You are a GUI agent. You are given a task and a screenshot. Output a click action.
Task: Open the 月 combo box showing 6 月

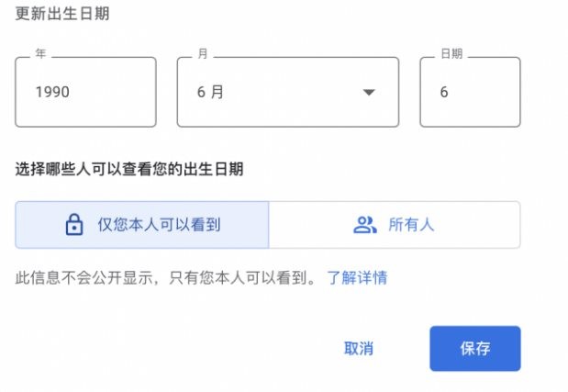288,92
